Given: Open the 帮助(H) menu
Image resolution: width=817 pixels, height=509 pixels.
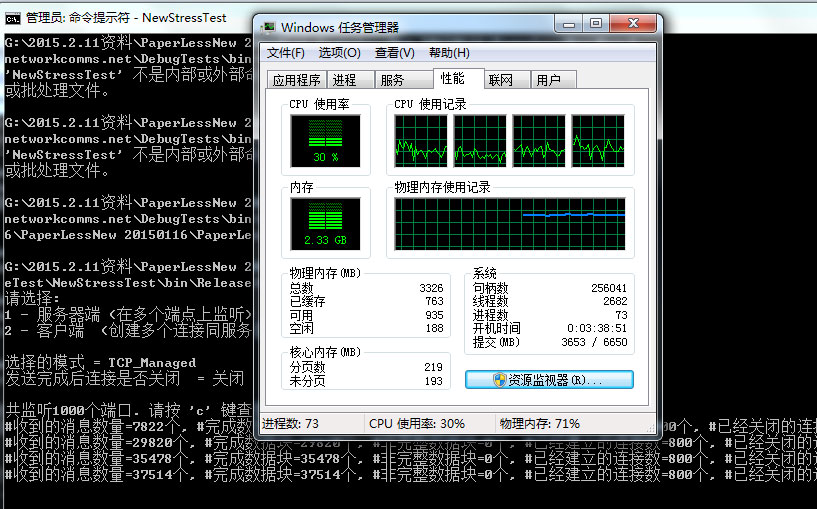Looking at the screenshot, I should [x=449, y=53].
